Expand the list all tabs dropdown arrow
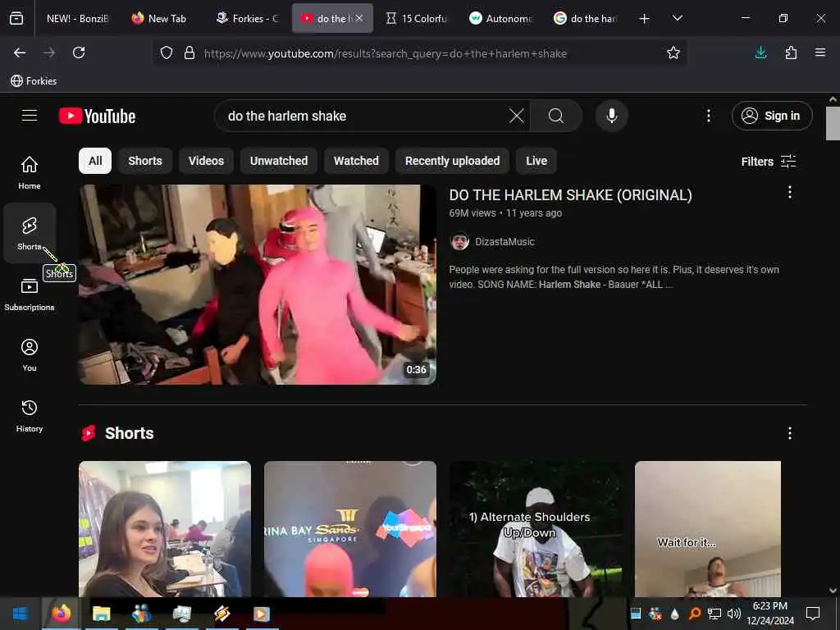 pos(677,18)
